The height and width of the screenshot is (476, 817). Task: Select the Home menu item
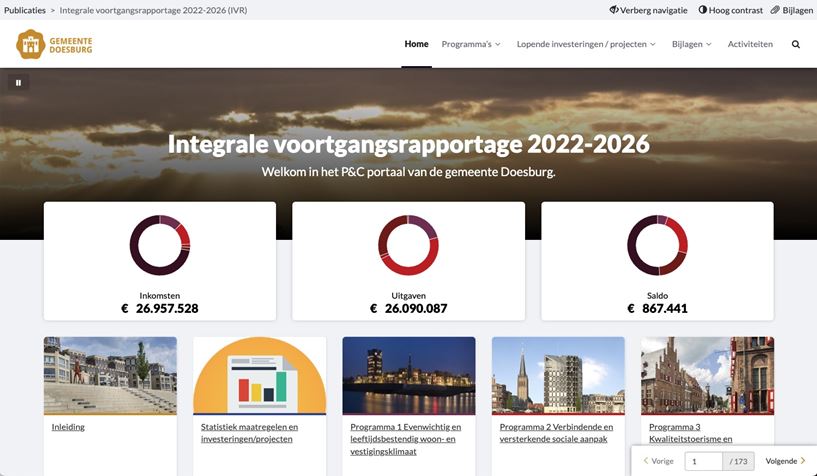(416, 44)
